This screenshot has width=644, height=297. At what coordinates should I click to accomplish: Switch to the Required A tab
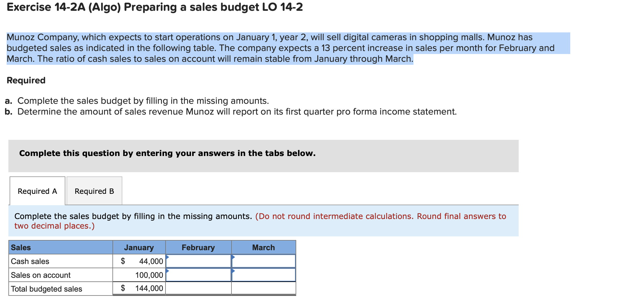(x=37, y=191)
